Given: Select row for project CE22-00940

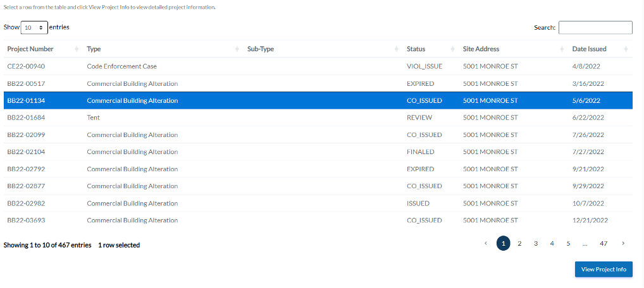Looking at the screenshot, I should click(26, 66).
